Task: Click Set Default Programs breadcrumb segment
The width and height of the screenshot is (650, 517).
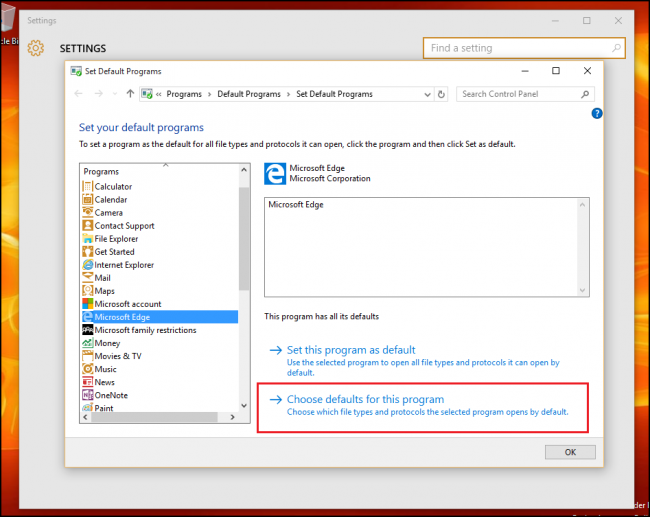Action: pyautogui.click(x=334, y=94)
